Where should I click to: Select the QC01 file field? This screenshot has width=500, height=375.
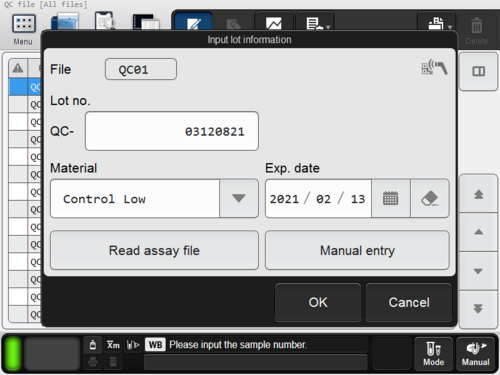(x=141, y=69)
